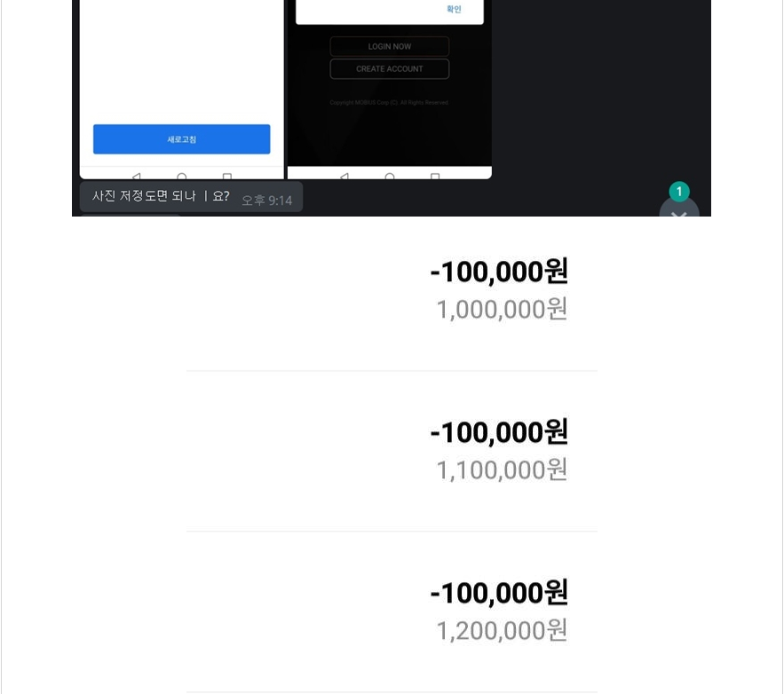This screenshot has width=784, height=694.
Task: Tap home circle icon under 새로고침 screen
Action: pos(182,176)
